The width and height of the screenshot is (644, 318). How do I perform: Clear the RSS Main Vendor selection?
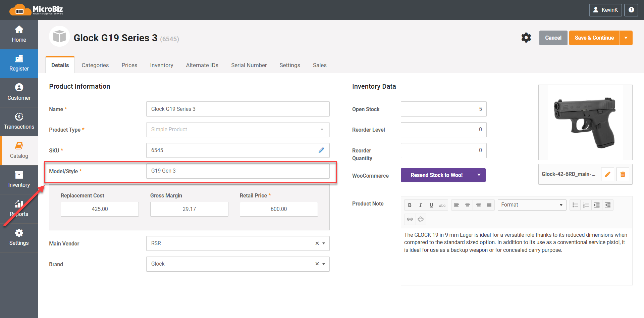(x=317, y=243)
